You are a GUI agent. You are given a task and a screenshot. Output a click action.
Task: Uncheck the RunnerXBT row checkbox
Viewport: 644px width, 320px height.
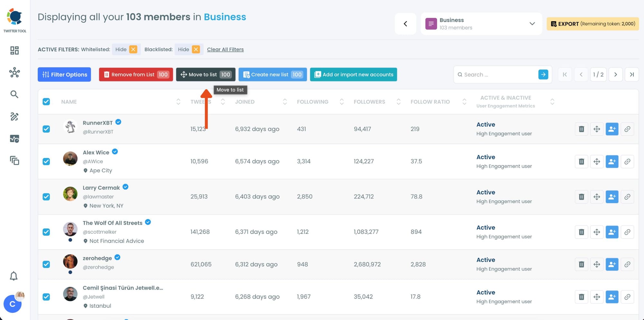pos(46,129)
